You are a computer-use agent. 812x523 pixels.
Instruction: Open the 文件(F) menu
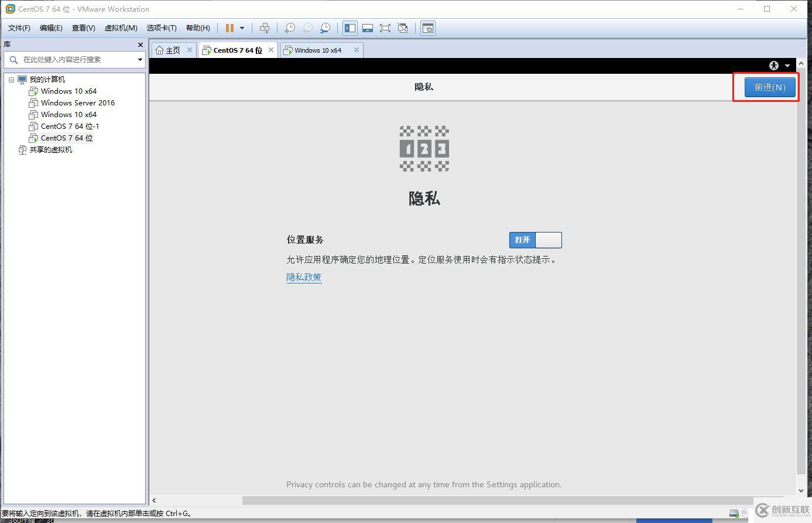(x=19, y=28)
